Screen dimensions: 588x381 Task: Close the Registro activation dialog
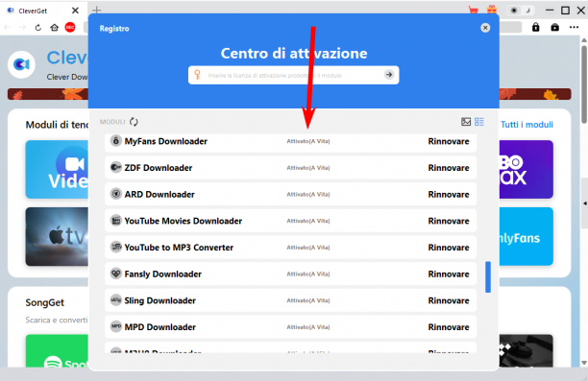click(485, 28)
